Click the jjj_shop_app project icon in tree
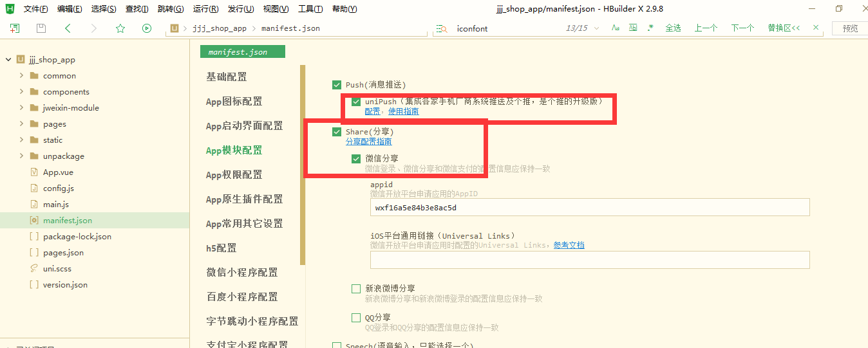The width and height of the screenshot is (868, 348). click(22, 60)
